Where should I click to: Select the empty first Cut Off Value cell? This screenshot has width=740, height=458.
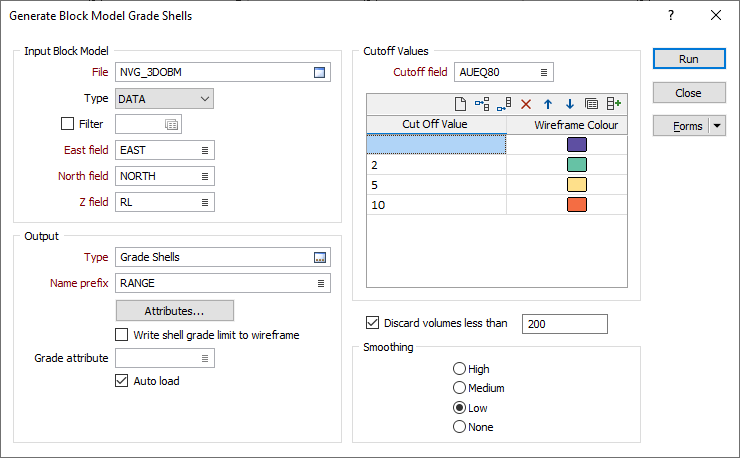point(437,144)
